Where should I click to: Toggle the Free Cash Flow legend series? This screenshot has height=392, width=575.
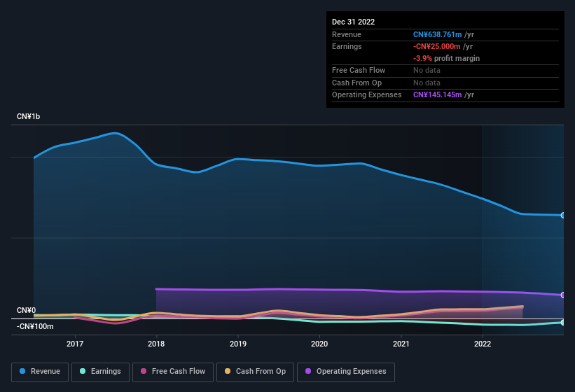coord(173,372)
